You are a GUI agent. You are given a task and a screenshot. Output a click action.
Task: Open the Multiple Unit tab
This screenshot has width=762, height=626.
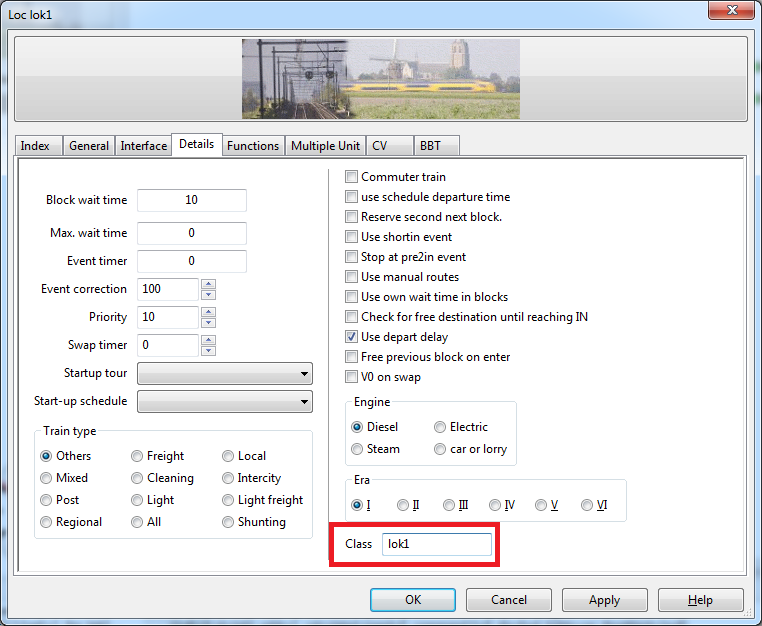tap(325, 146)
